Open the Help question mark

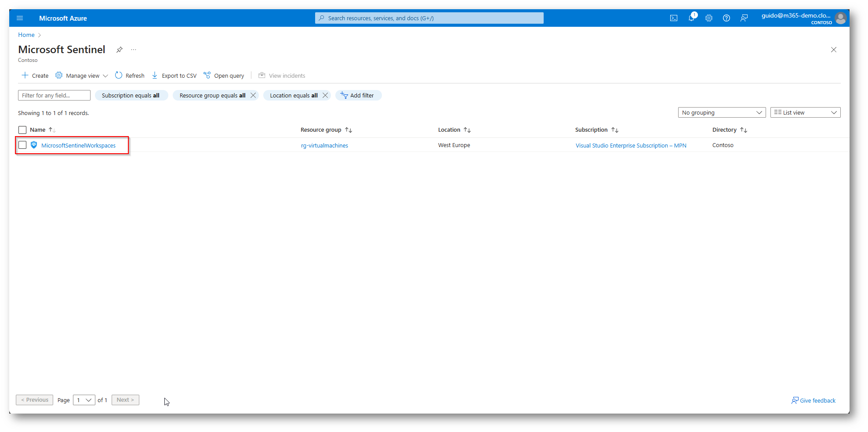726,18
